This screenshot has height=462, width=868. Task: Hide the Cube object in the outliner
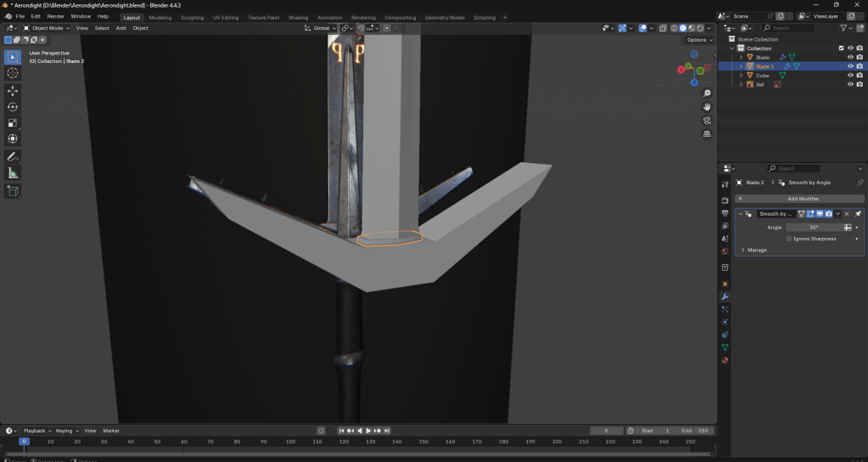point(850,76)
